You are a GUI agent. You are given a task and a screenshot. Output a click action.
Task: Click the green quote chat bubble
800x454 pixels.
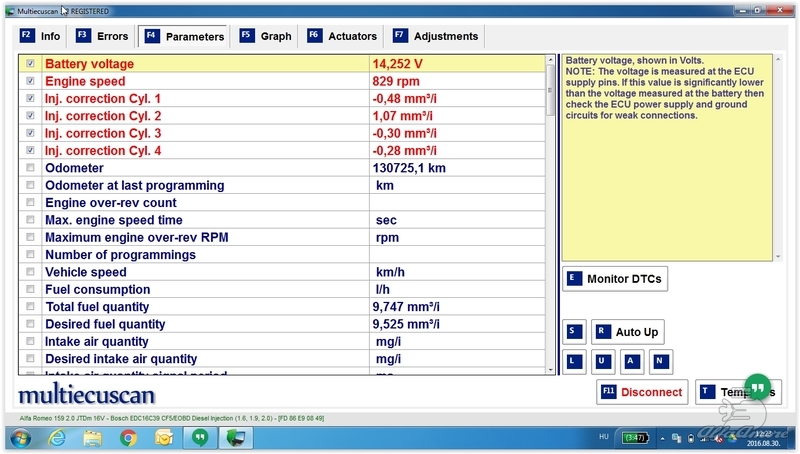(x=758, y=388)
